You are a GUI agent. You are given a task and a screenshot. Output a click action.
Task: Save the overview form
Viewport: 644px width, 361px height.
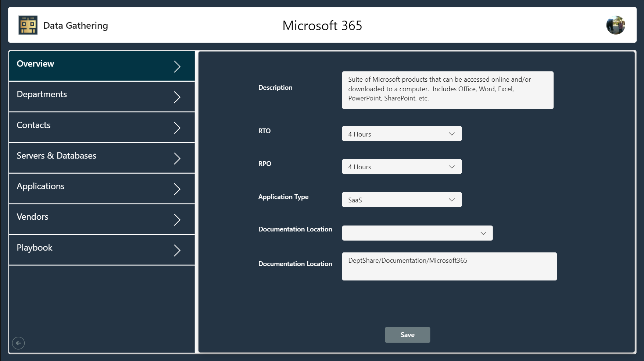[x=407, y=335]
